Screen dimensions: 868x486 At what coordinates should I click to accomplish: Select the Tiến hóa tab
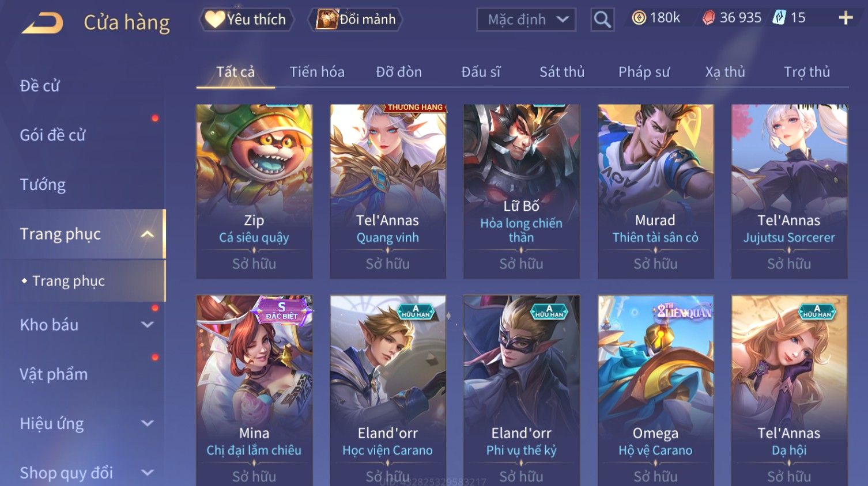click(317, 72)
